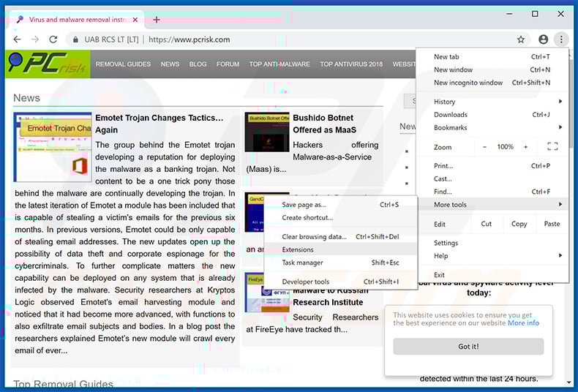Click Cut in the Edit row
The image size is (578, 392).
(x=487, y=224)
